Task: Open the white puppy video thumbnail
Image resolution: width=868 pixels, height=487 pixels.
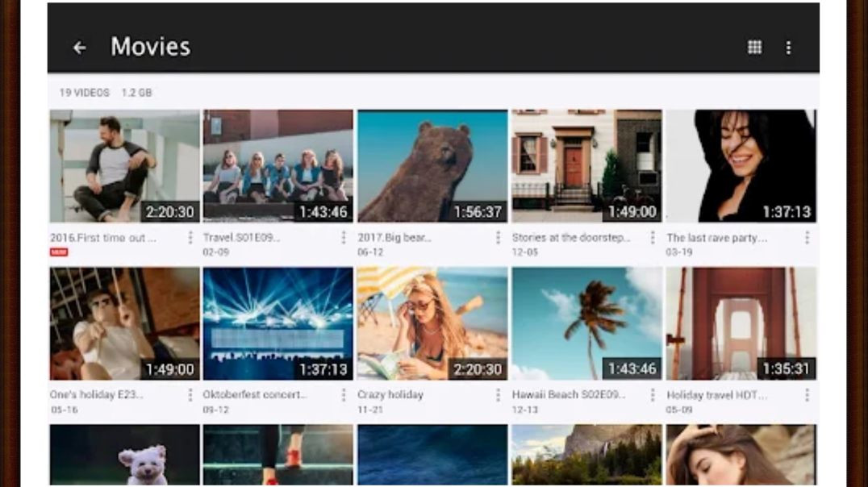Action: pyautogui.click(x=124, y=456)
